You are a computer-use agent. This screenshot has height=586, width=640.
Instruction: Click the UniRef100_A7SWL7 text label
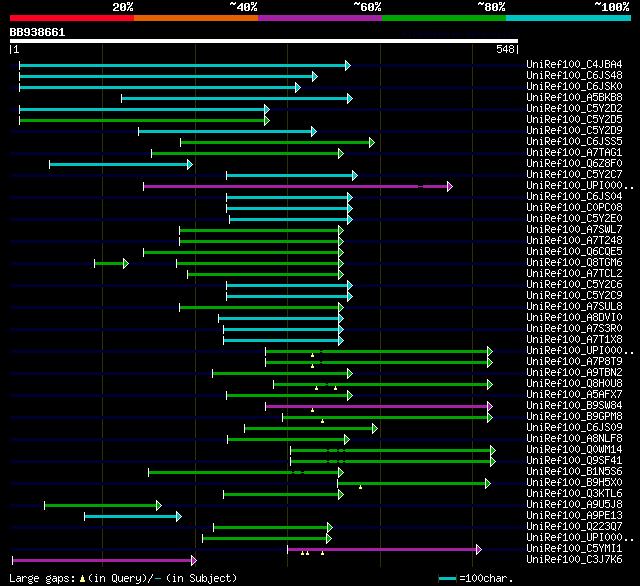coord(574,230)
